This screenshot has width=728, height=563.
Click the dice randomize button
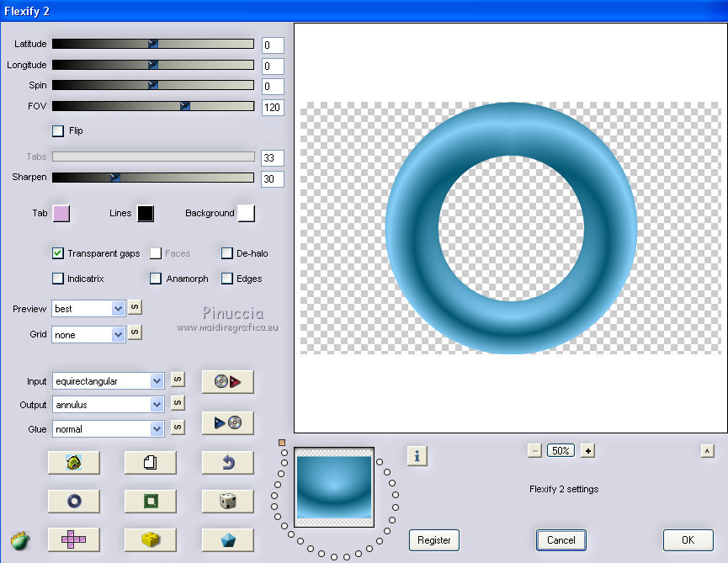[x=227, y=501]
